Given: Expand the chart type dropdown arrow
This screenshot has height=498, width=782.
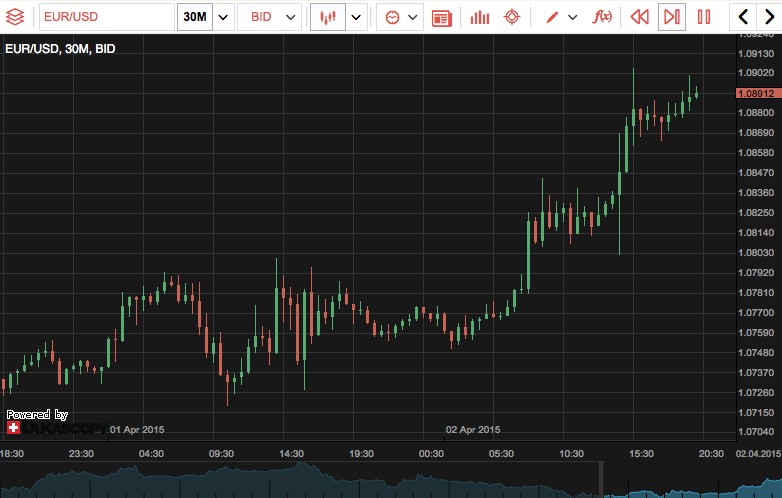Looking at the screenshot, I should click(x=356, y=17).
